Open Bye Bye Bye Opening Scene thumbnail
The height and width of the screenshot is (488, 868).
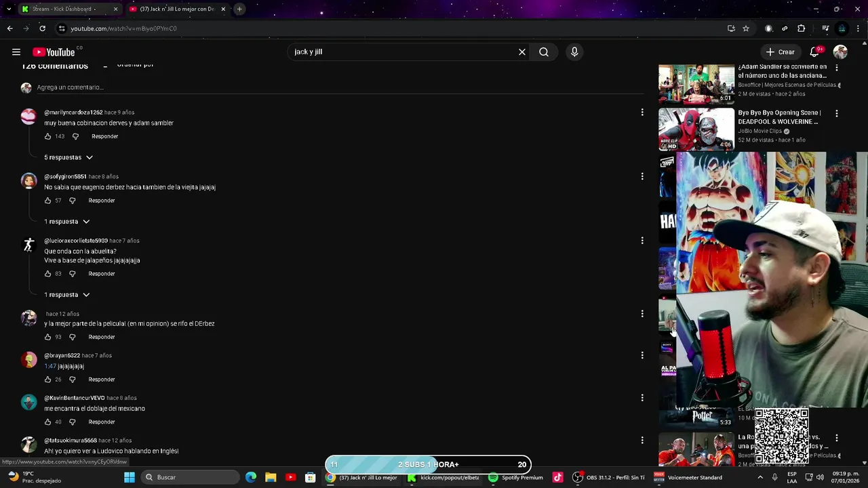click(696, 129)
